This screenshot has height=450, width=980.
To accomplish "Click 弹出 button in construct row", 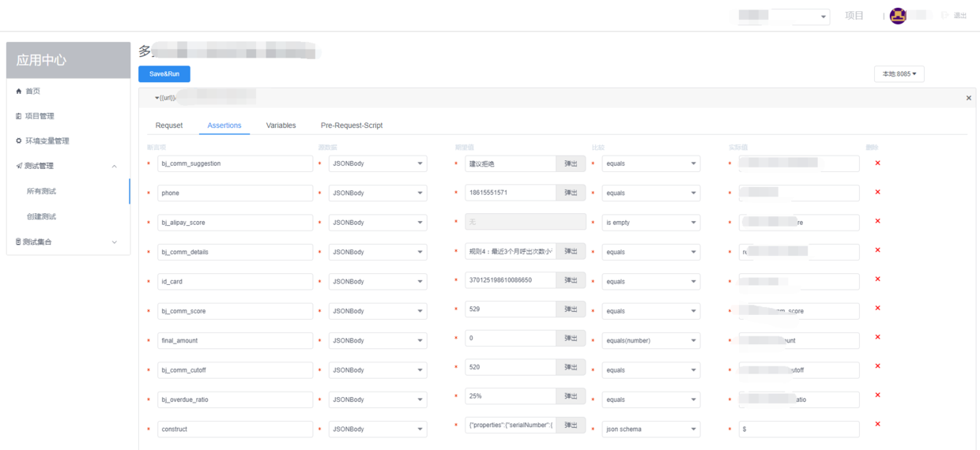I will 571,426.
